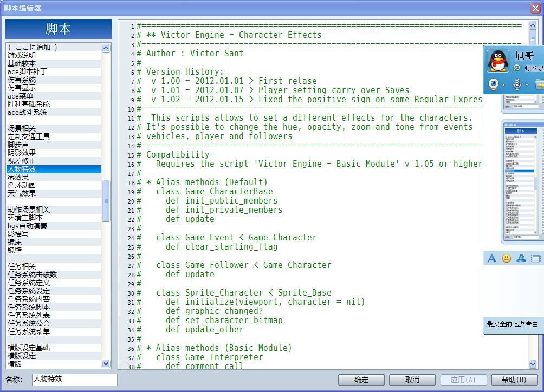Click the script list scroll-up arrow

106,48
